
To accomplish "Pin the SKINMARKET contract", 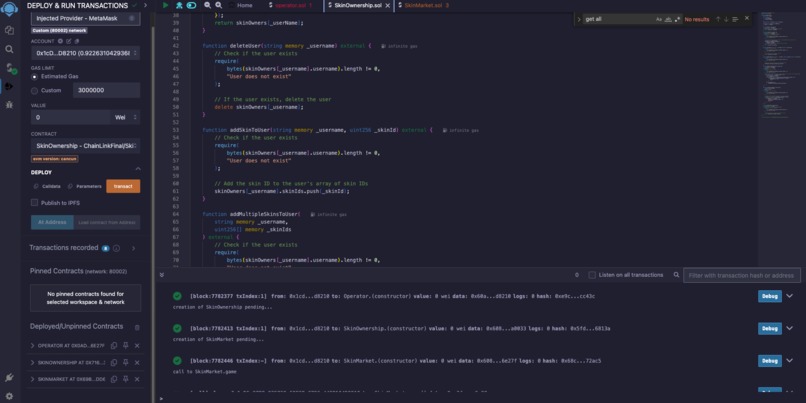I will (125, 379).
